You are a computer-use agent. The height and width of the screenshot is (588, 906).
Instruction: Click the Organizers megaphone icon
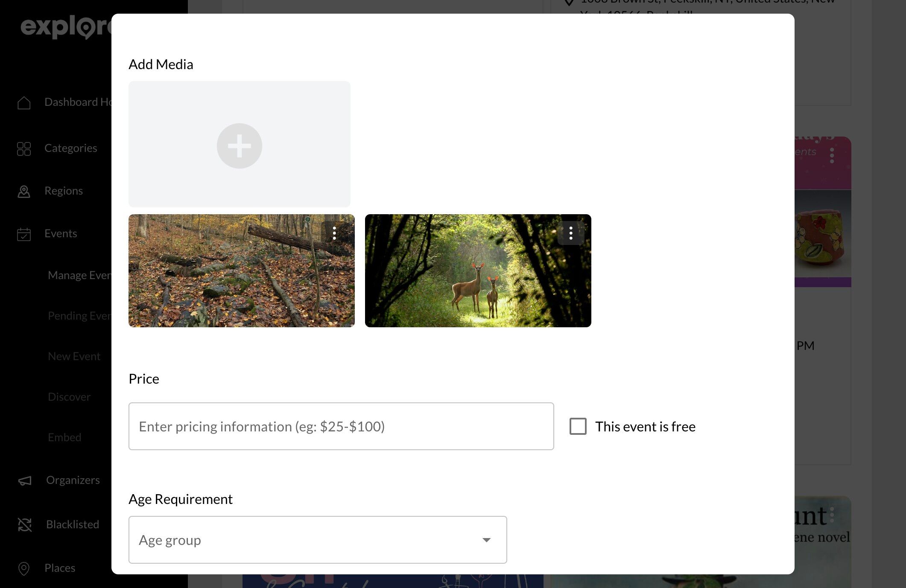pyautogui.click(x=25, y=480)
